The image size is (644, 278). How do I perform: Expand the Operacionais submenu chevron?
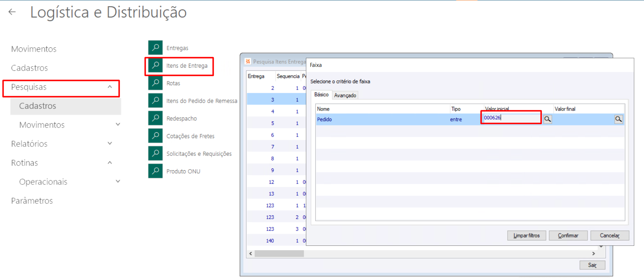coord(118,181)
